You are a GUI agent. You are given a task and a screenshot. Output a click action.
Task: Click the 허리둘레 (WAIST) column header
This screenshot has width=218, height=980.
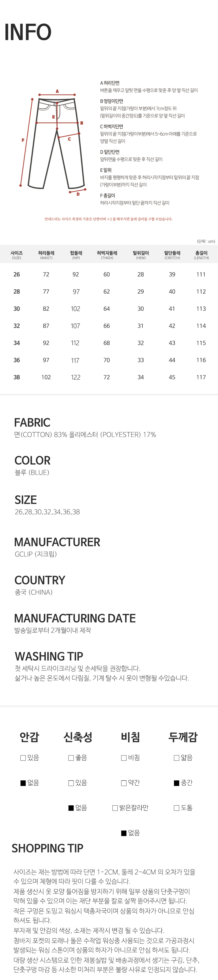(46, 255)
